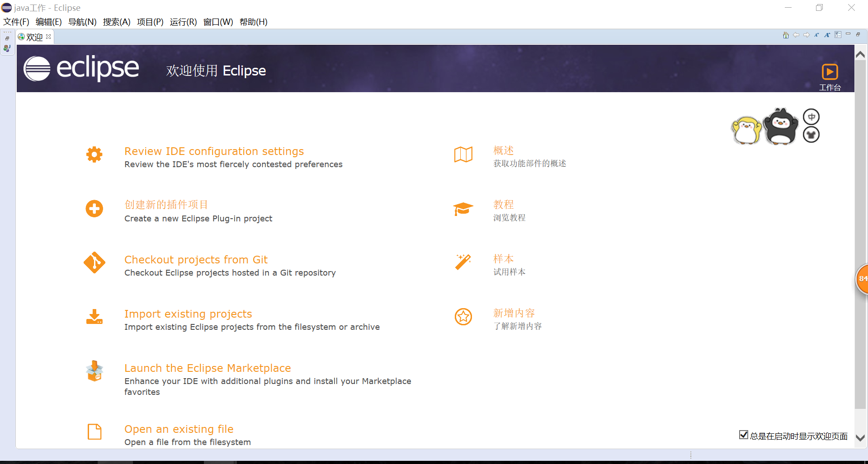This screenshot has height=464, width=868.
Task: Open the 帮助(H) menu
Action: (x=254, y=22)
